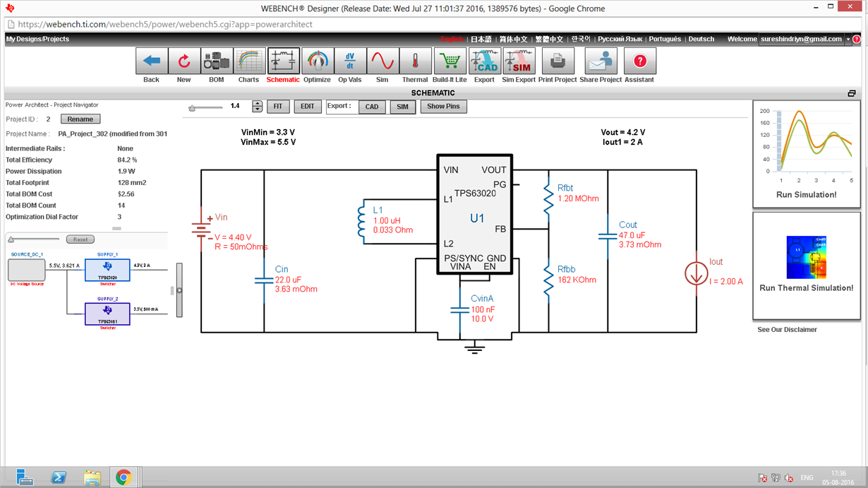Click the Show Pins button
Viewport: 868px width, 488px height.
coord(443,107)
